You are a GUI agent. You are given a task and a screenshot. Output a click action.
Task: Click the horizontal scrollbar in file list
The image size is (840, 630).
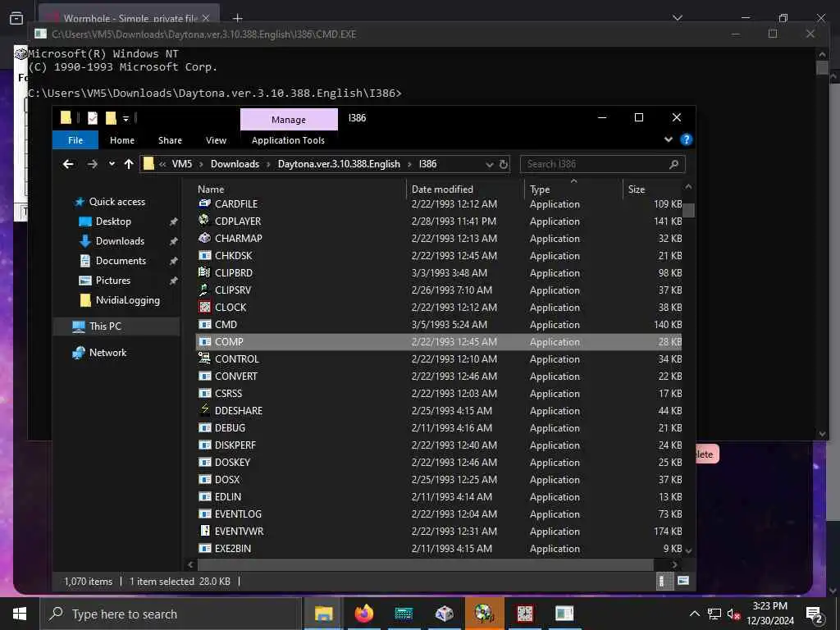point(426,564)
